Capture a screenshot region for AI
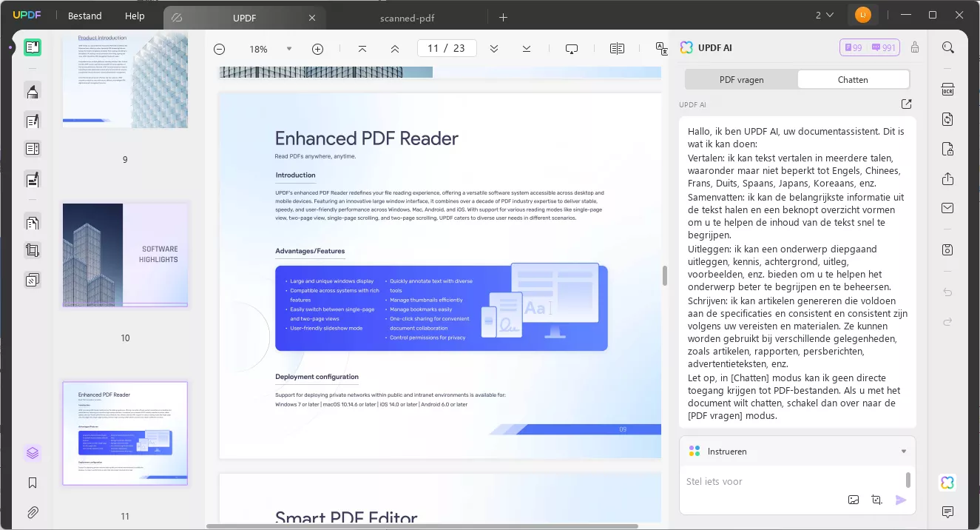 [877, 500]
